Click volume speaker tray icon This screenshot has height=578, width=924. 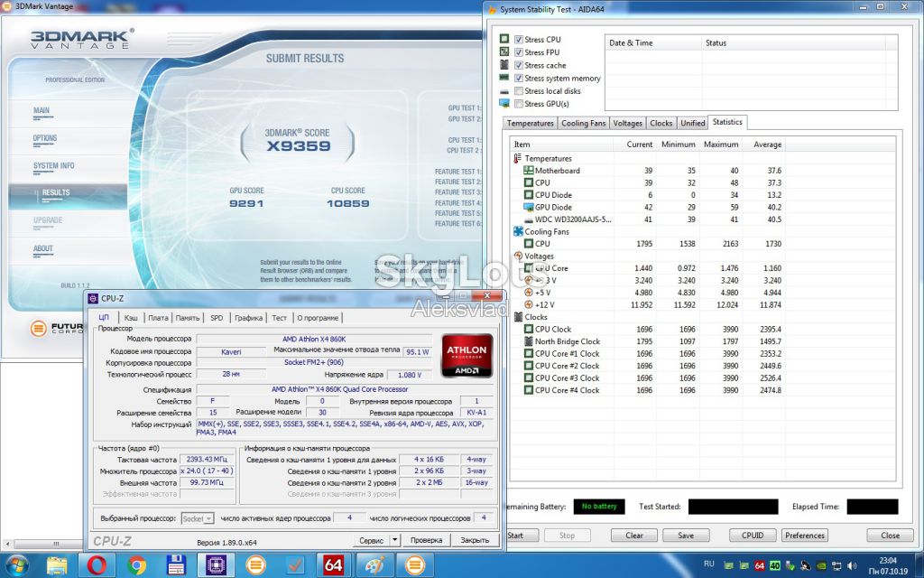point(852,565)
